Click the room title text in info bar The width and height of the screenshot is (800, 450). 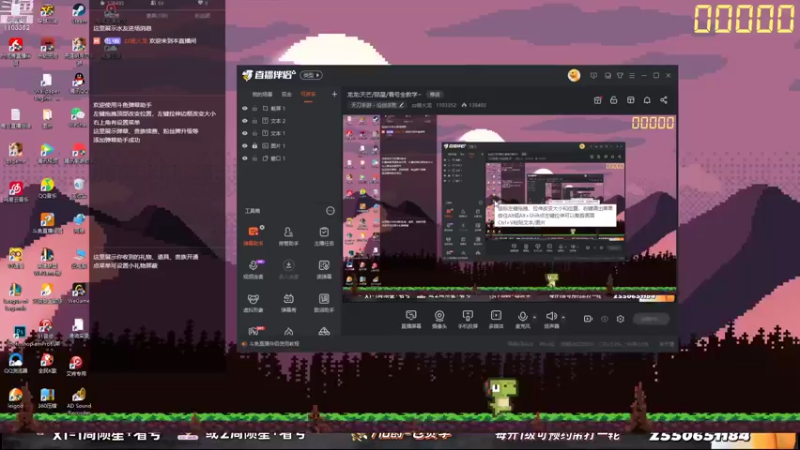point(384,94)
